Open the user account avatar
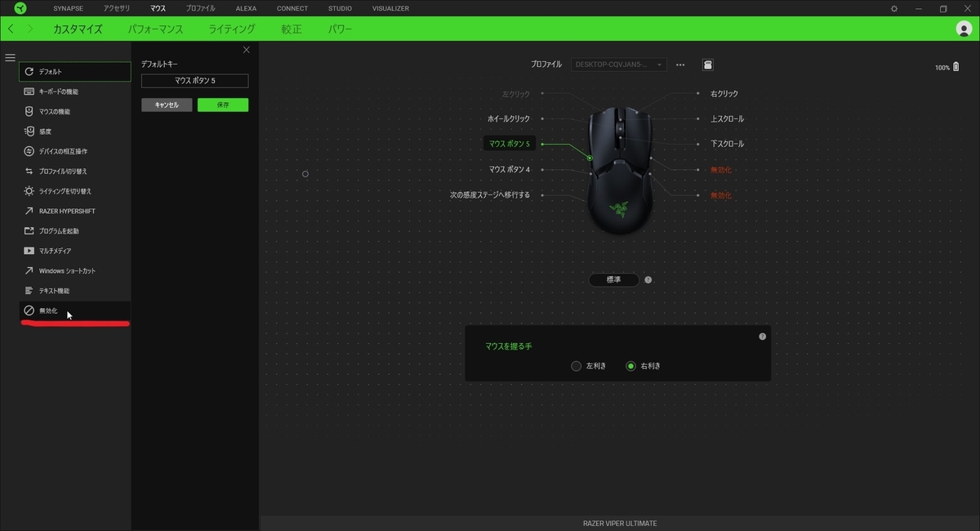The image size is (980, 531). (964, 29)
